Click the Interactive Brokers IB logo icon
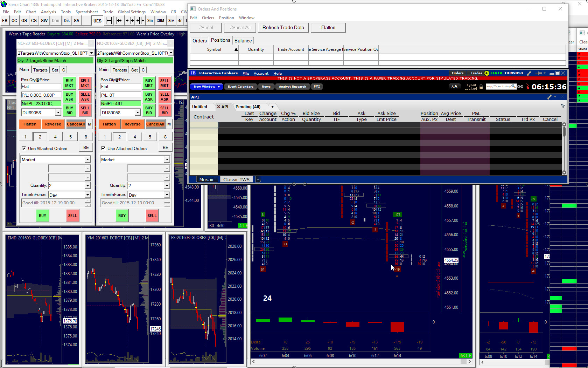Image resolution: width=588 pixels, height=368 pixels. pos(193,73)
